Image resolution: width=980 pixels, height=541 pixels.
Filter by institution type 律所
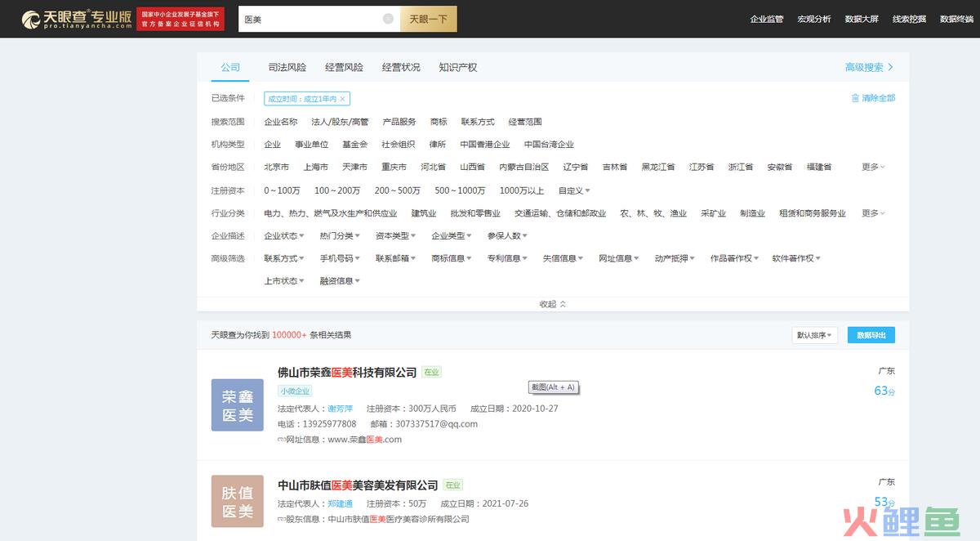438,145
